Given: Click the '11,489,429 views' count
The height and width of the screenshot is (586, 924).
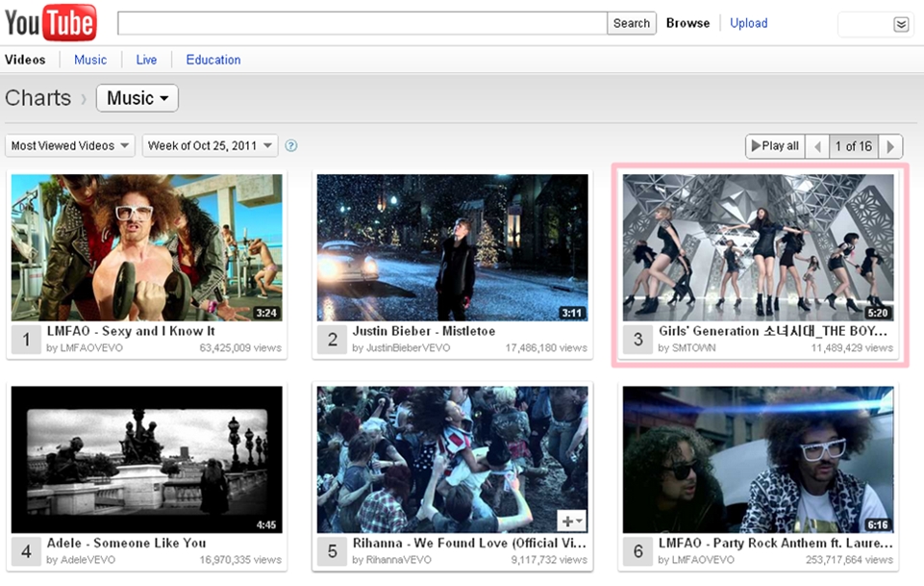Looking at the screenshot, I should [x=852, y=347].
